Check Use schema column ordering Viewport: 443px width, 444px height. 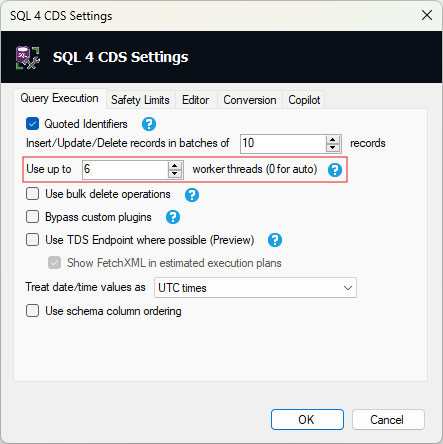click(32, 311)
